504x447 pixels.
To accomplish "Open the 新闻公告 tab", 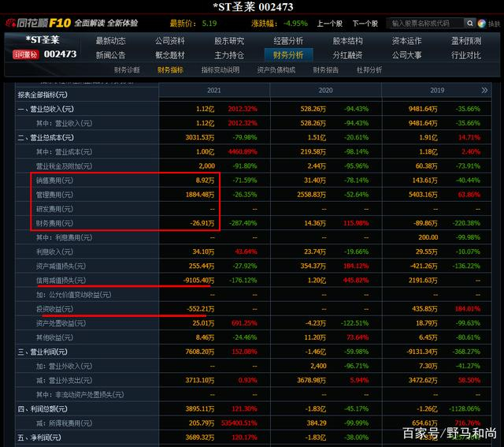I will 110,55.
